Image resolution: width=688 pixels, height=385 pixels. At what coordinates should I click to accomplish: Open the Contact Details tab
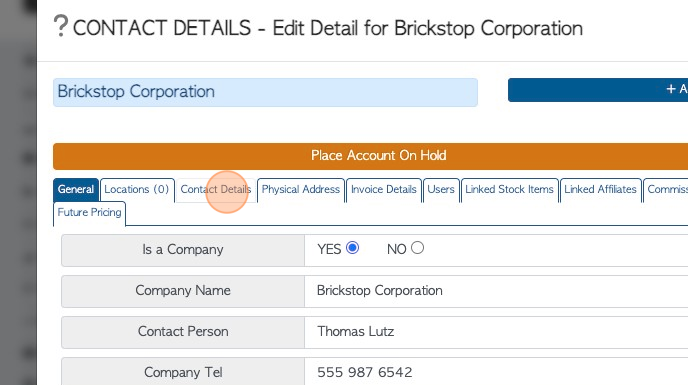216,190
